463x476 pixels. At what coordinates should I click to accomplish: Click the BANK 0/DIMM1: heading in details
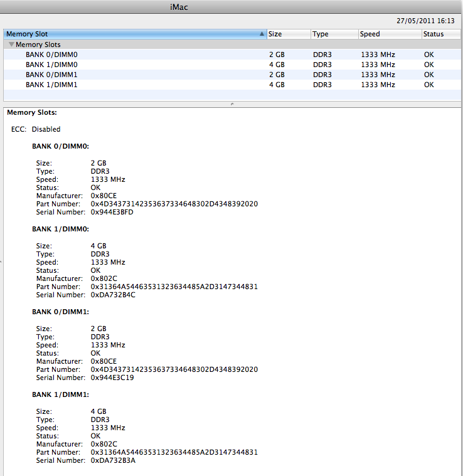tap(60, 312)
